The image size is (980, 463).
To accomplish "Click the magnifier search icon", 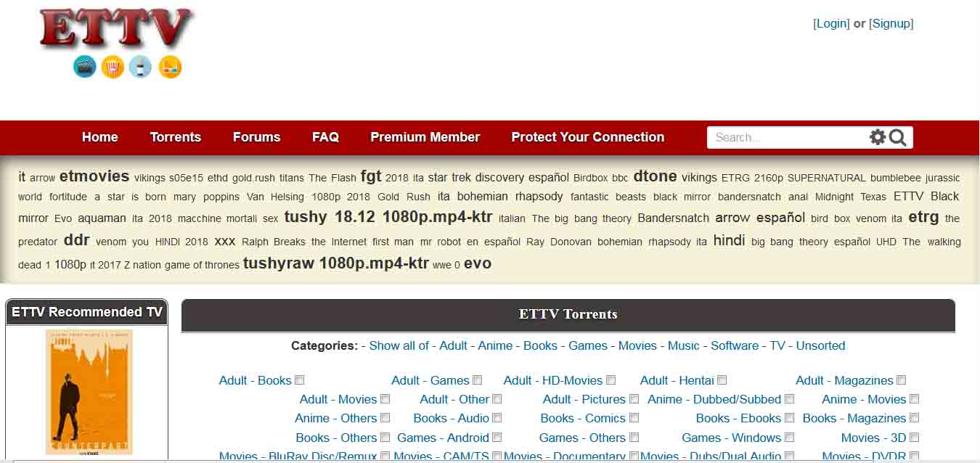I will pos(897,137).
